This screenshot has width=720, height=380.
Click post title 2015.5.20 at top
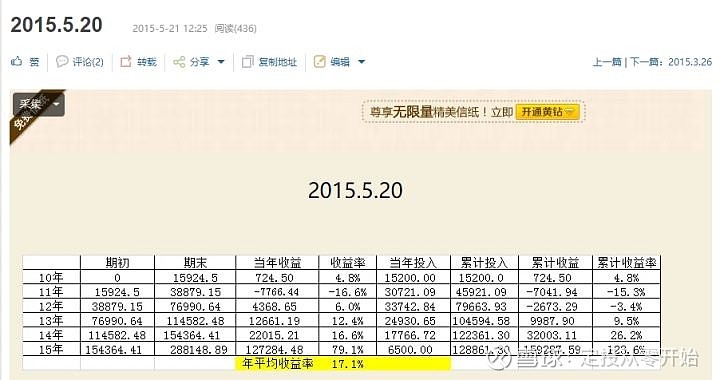[56, 25]
